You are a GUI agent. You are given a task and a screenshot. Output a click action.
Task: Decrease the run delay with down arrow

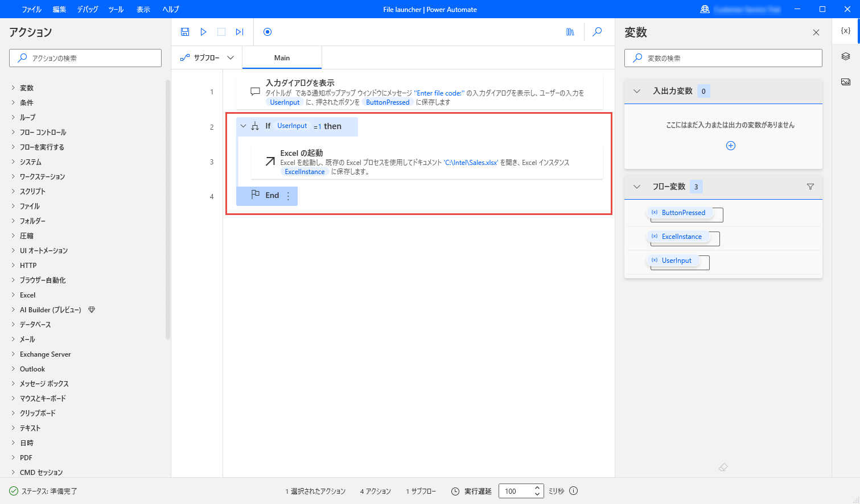click(537, 494)
